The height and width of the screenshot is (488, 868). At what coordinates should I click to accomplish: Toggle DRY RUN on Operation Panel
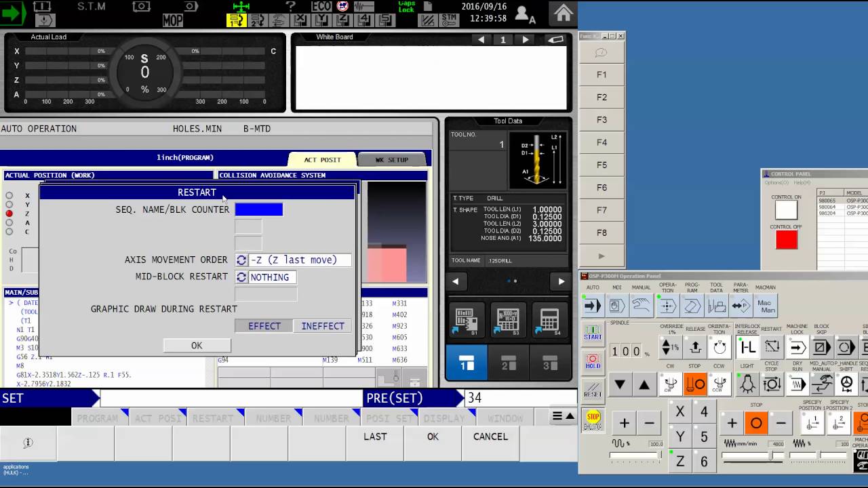click(797, 384)
